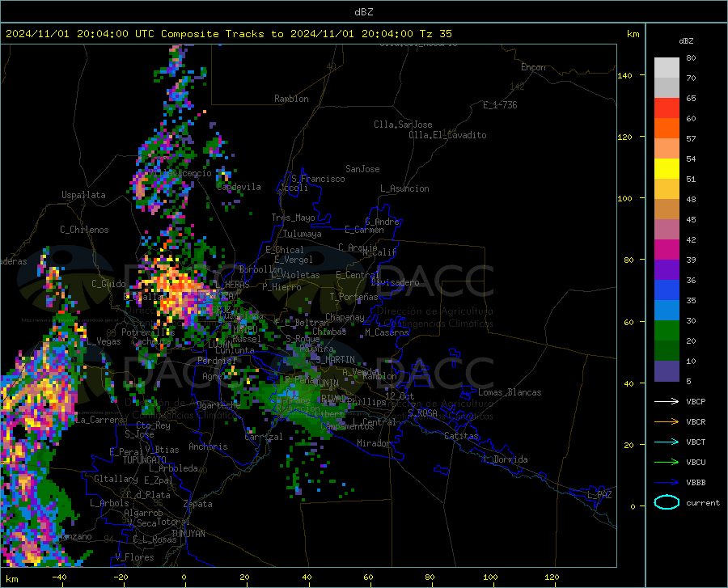Click the '-40' tick on horizontal km axis
728x588 pixels.
click(59, 577)
